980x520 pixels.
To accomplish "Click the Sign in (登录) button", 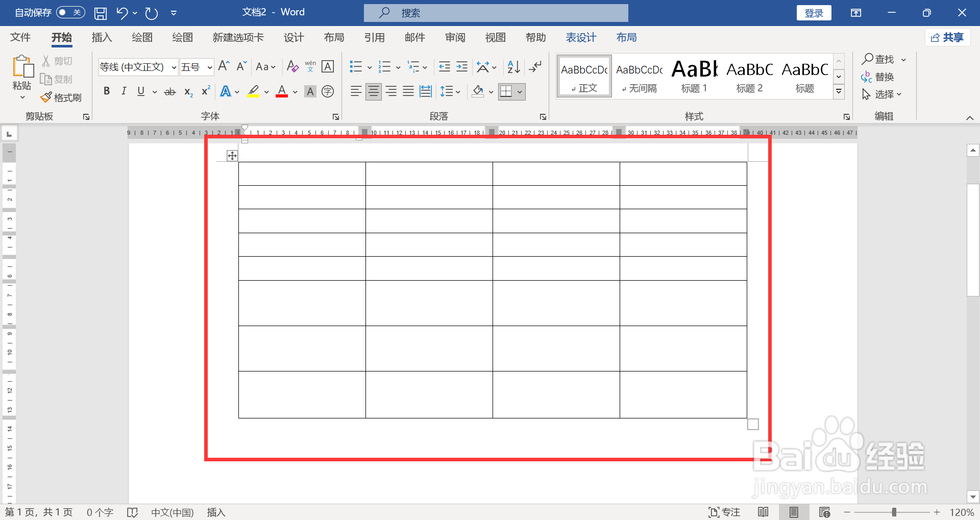I will pos(814,13).
